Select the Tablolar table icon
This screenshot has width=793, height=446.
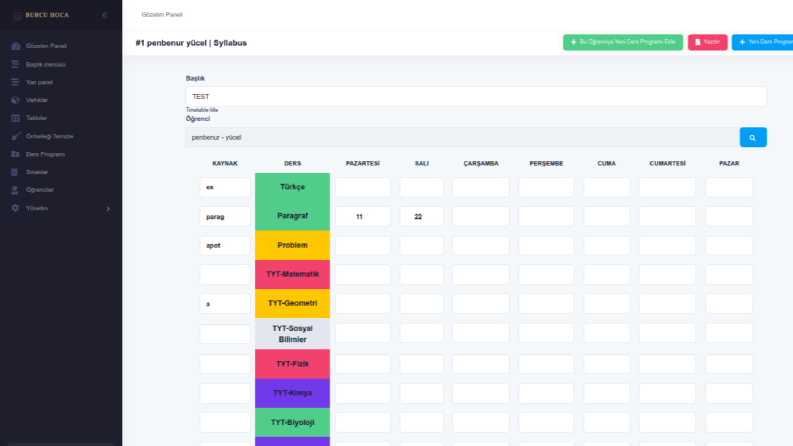coord(16,118)
